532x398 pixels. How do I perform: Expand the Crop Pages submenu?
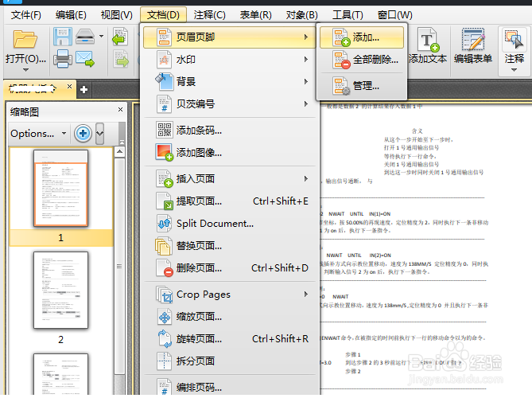(x=230, y=294)
